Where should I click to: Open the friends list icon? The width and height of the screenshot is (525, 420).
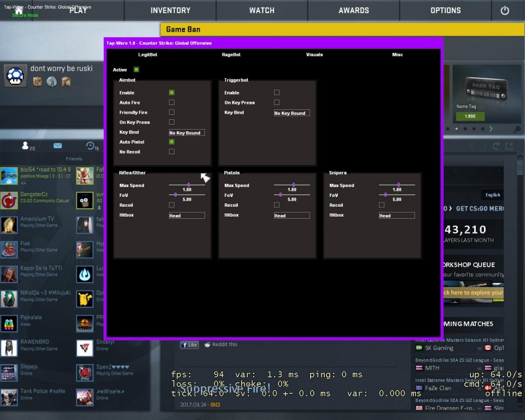click(25, 145)
